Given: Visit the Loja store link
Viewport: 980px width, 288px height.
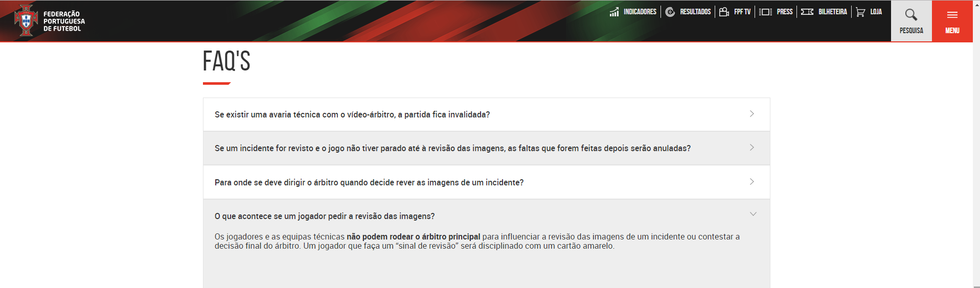Looking at the screenshot, I should (x=876, y=12).
